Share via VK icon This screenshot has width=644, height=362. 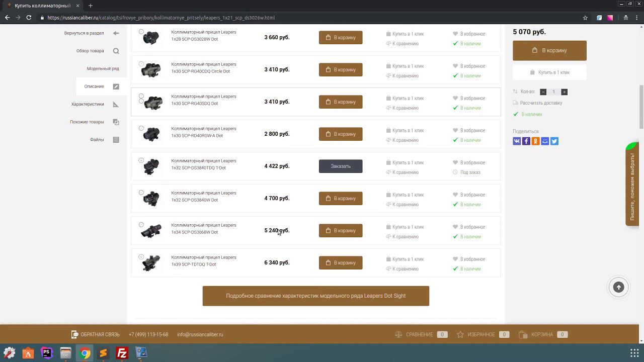[517, 141]
